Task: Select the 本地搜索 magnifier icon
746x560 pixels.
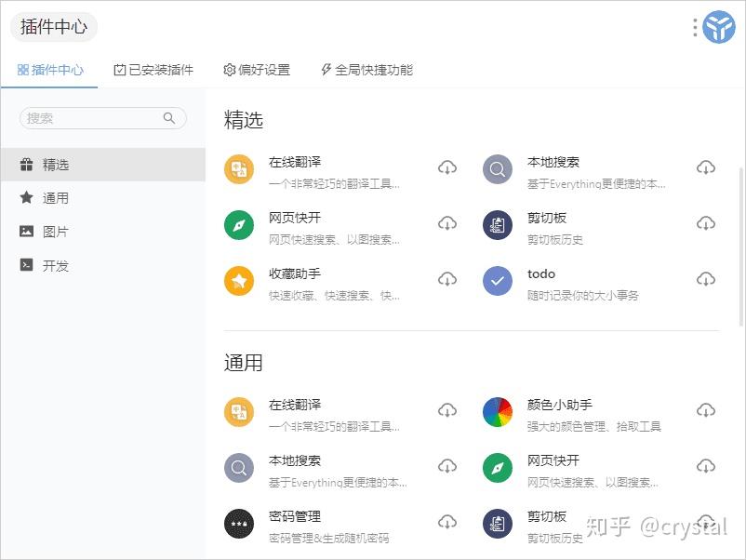Action: coord(498,169)
